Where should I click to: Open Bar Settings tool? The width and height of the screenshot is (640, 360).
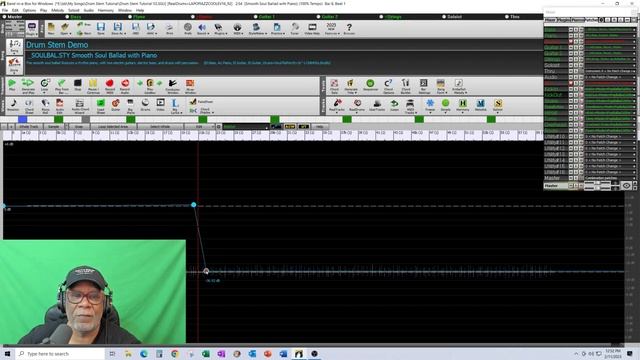pyautogui.click(x=424, y=86)
